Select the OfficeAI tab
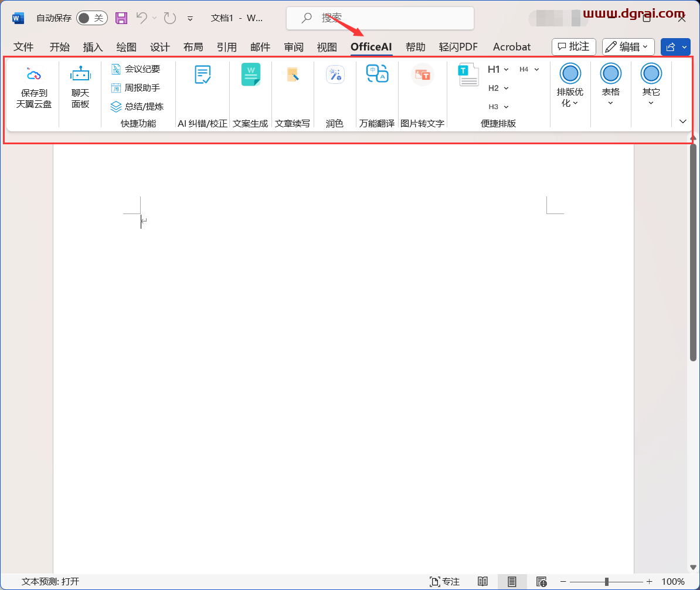The width and height of the screenshot is (700, 590). click(371, 47)
